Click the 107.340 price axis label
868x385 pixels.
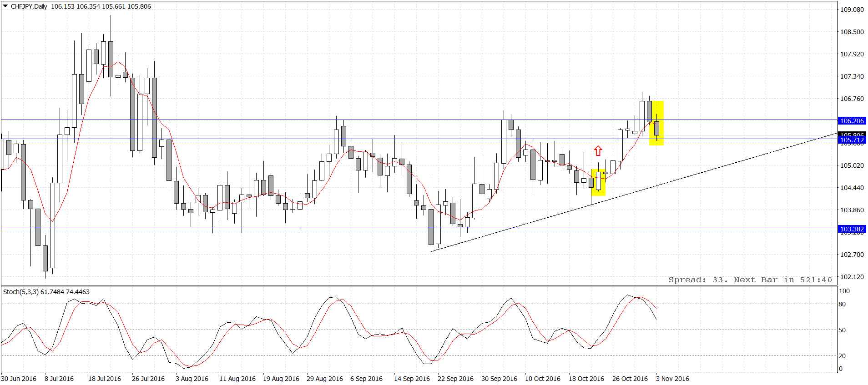[852, 76]
